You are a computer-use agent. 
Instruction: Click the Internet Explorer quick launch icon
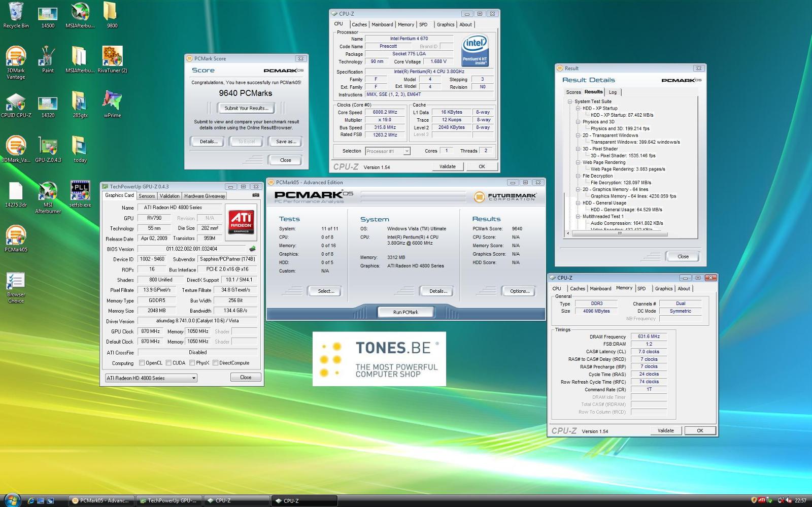tap(30, 500)
